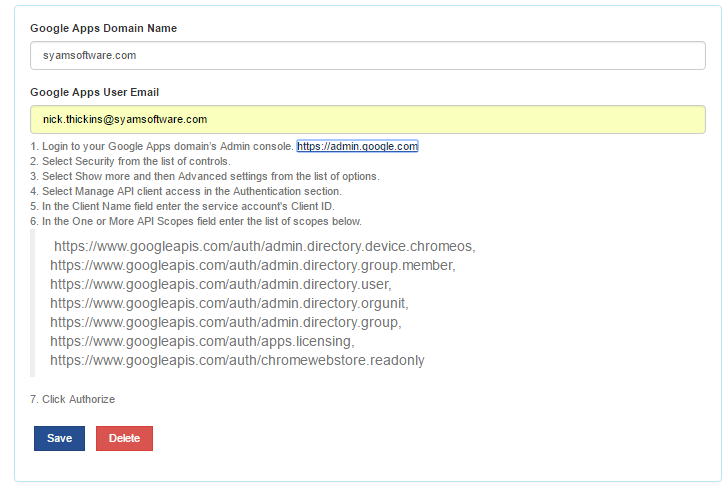Click the step 2 "Select Security" instruction
Screen dimensions: 725x491
[130, 161]
